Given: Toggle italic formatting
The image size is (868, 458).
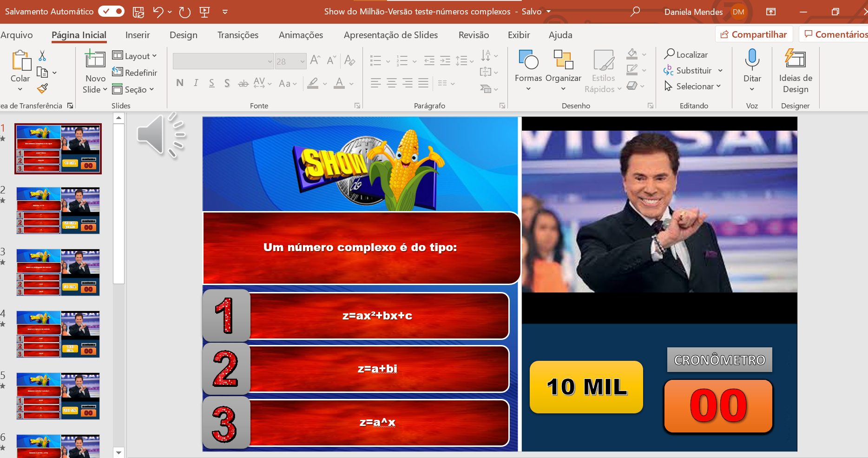Looking at the screenshot, I should click(x=196, y=83).
